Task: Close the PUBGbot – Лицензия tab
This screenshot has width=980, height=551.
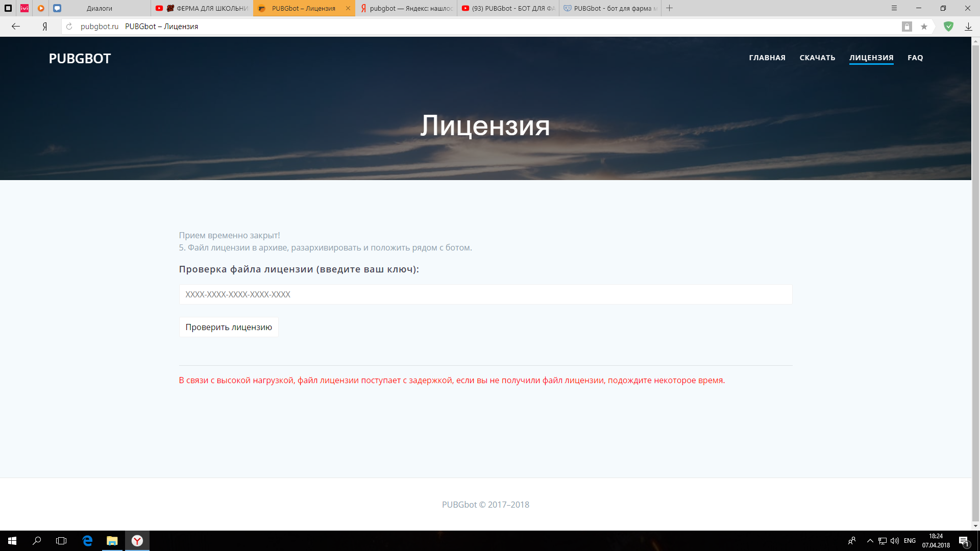Action: pos(348,8)
